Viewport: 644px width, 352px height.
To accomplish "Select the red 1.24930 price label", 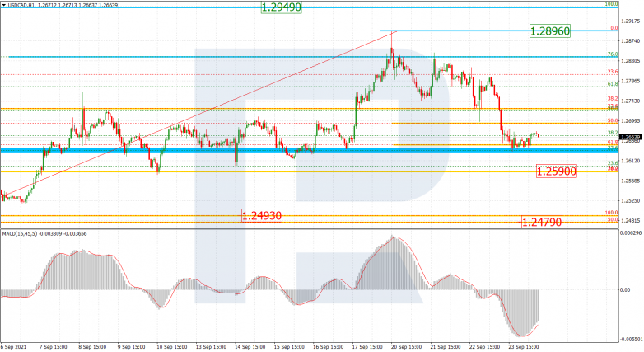I will 262,215.
